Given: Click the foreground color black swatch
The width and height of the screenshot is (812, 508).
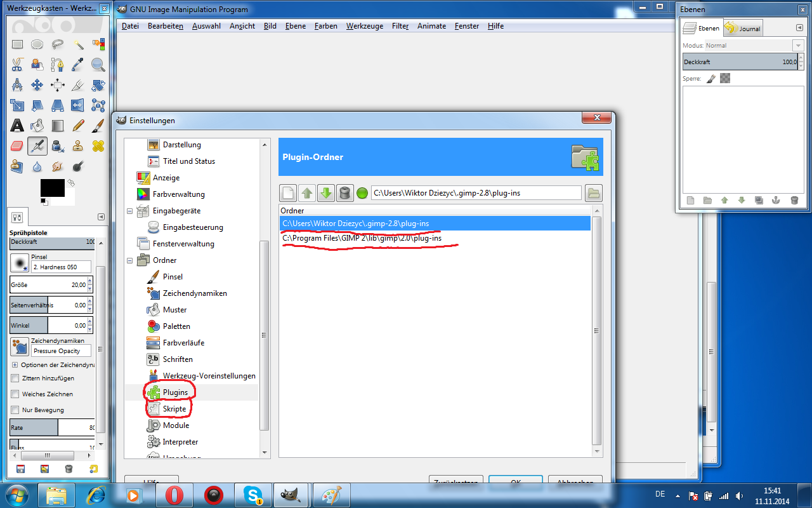Looking at the screenshot, I should point(53,188).
